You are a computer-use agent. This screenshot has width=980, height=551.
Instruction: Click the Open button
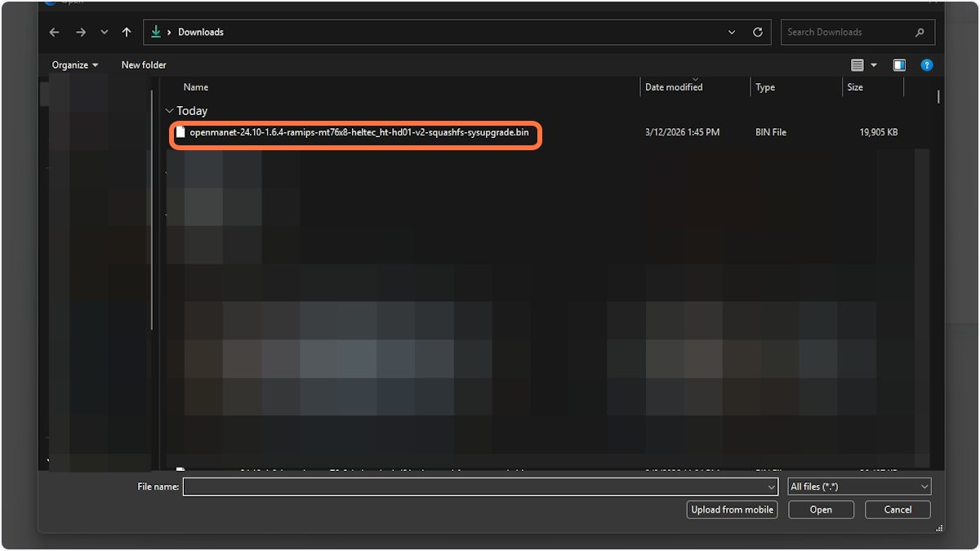[821, 509]
